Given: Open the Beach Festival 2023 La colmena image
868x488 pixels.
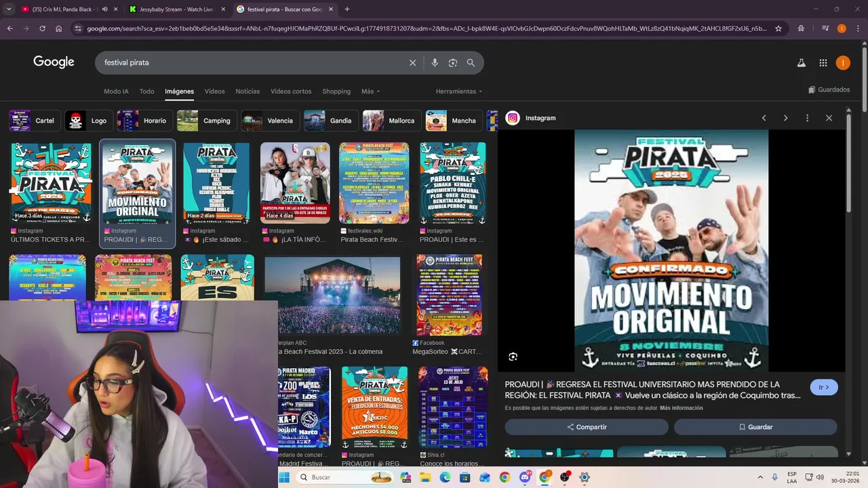Looking at the screenshot, I should coord(332,296).
